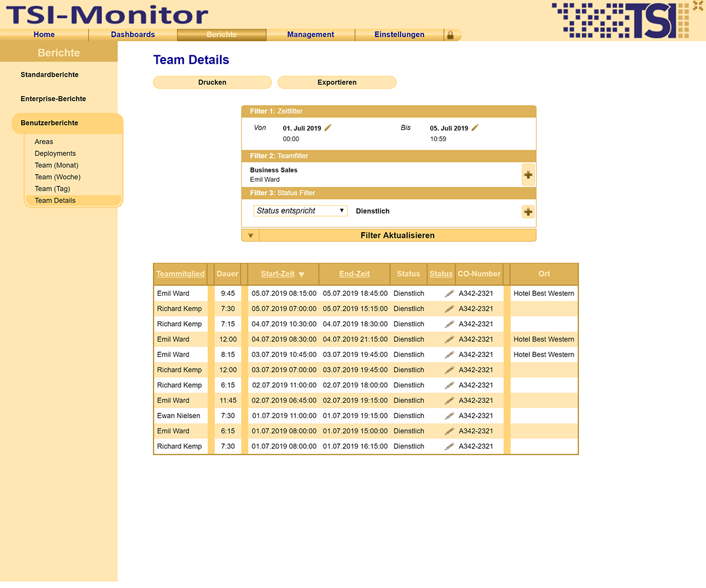
Task: Sort by the End-Zeit column
Action: click(x=355, y=274)
